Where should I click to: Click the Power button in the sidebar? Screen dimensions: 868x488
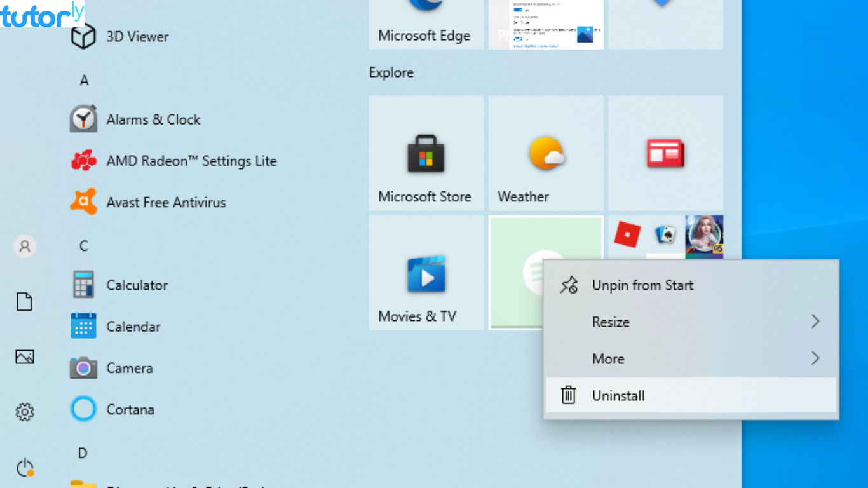[24, 468]
